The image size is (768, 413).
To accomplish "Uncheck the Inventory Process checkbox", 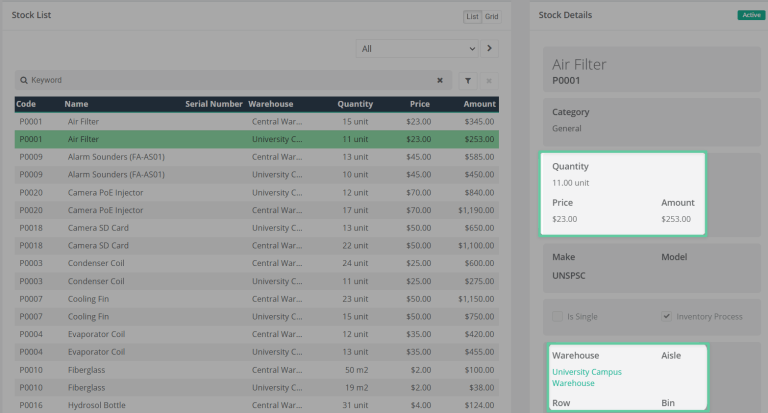I will (x=667, y=316).
